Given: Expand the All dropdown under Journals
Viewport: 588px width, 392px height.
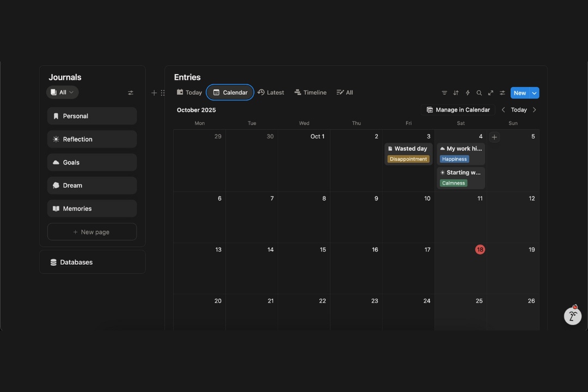Looking at the screenshot, I should coord(63,93).
